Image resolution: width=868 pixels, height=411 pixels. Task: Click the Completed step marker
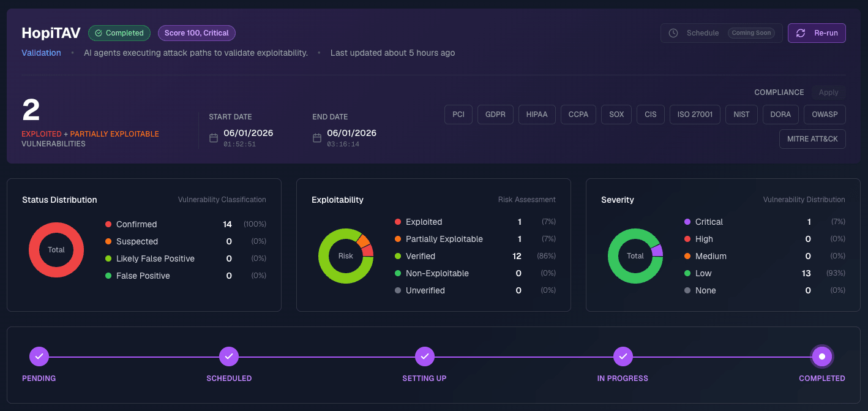[x=822, y=356]
